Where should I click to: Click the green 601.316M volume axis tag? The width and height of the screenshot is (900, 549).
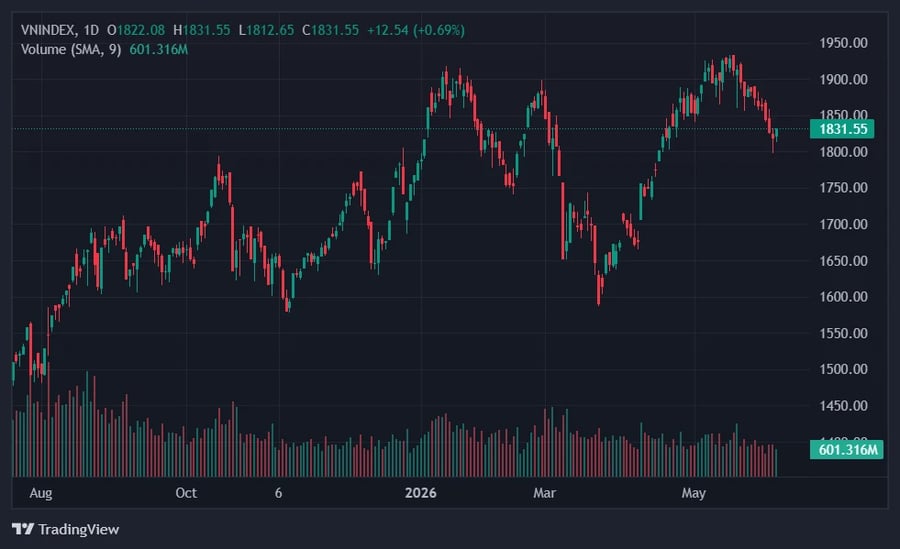(847, 449)
